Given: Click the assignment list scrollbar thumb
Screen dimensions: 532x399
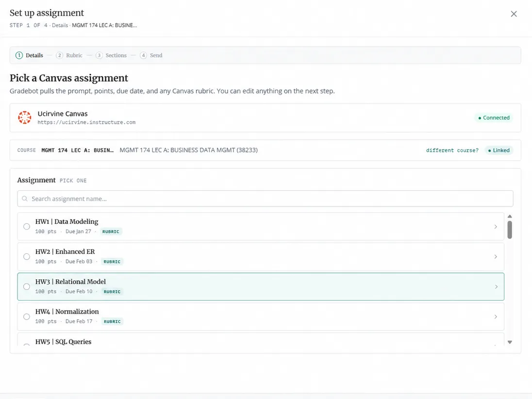Looking at the screenshot, I should pyautogui.click(x=510, y=230).
